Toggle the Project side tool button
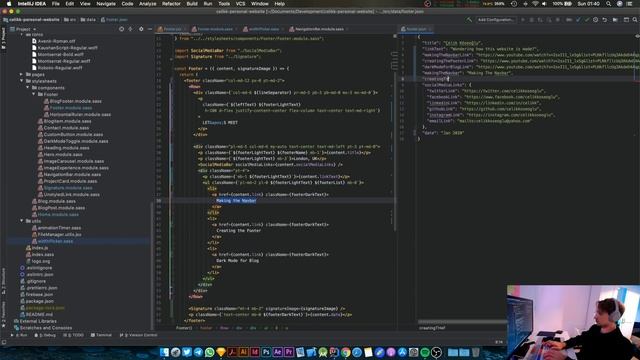The image size is (640, 360). point(3,39)
